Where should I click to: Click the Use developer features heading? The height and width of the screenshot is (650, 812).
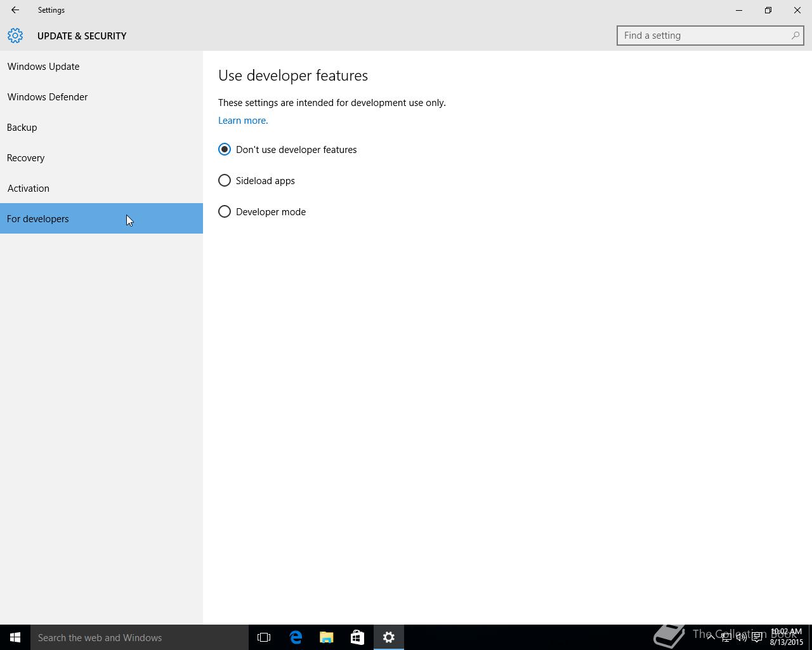pos(293,76)
